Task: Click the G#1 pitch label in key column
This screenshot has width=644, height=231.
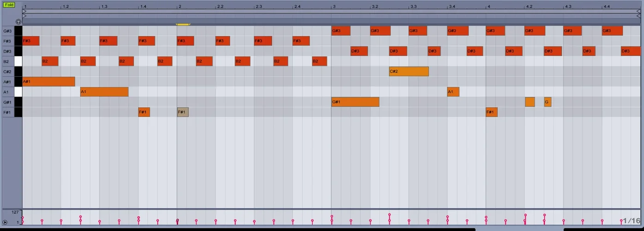Action: click(7, 102)
